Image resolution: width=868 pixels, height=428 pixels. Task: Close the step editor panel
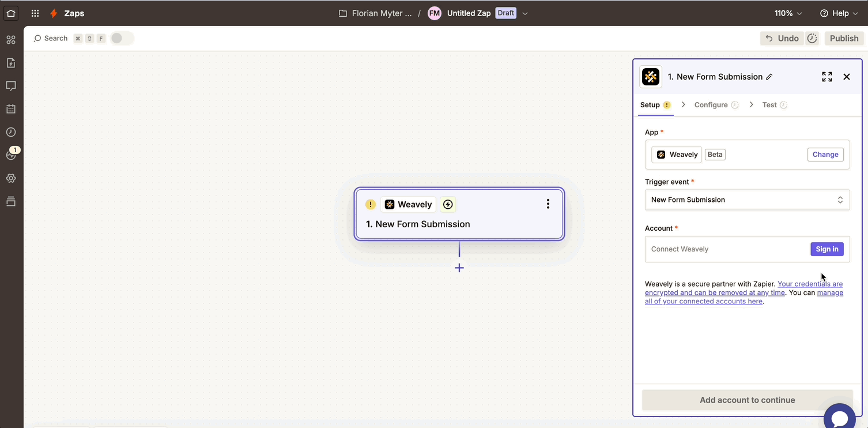(847, 77)
